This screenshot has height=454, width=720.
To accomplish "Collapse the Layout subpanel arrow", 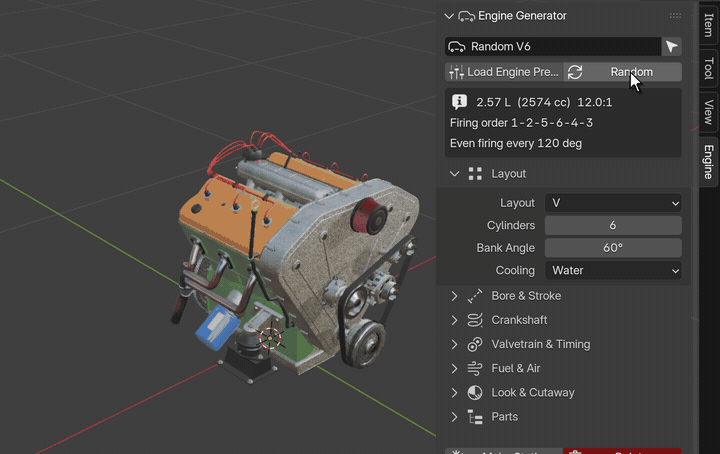I will 454,174.
